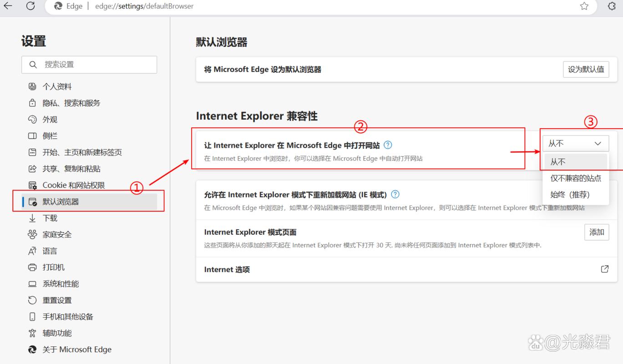The height and width of the screenshot is (364, 623).
Task: Click the 语言 language icon
Action: coord(32,251)
